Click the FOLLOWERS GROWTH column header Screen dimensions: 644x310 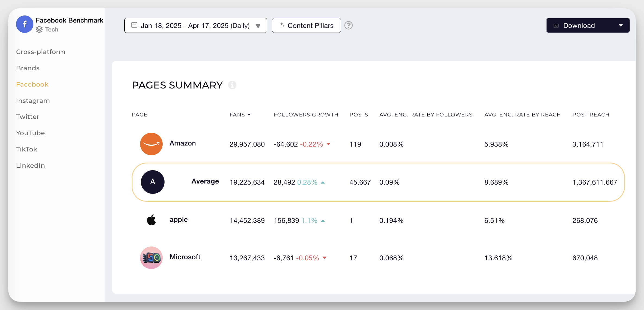(x=306, y=115)
